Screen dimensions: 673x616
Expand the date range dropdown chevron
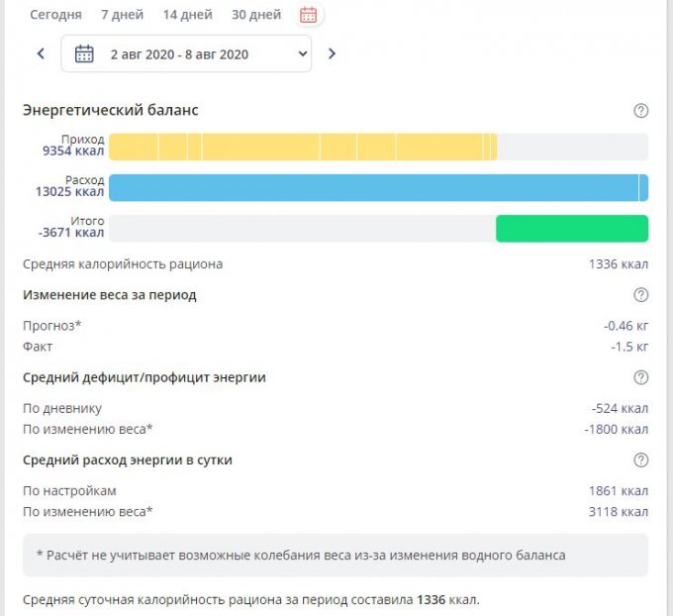302,54
